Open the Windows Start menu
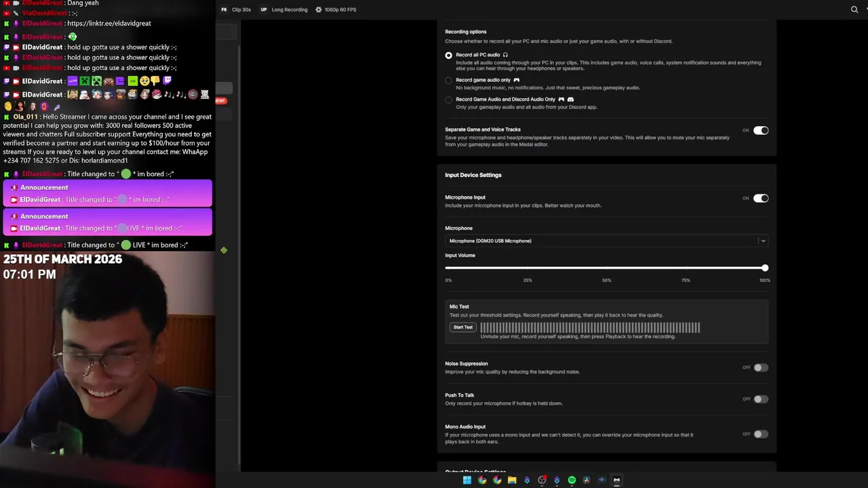 467,480
